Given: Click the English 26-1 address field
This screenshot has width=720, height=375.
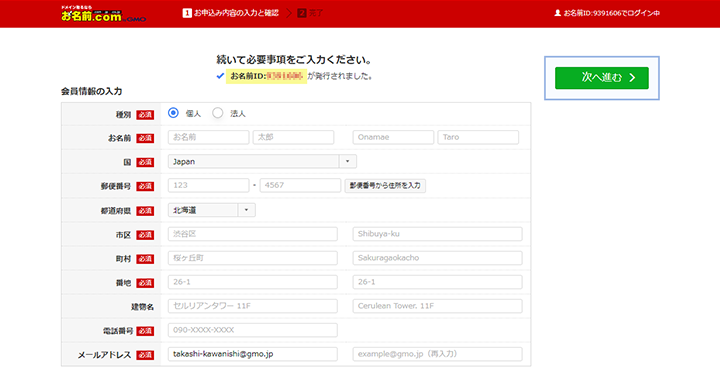Looking at the screenshot, I should pyautogui.click(x=437, y=282).
